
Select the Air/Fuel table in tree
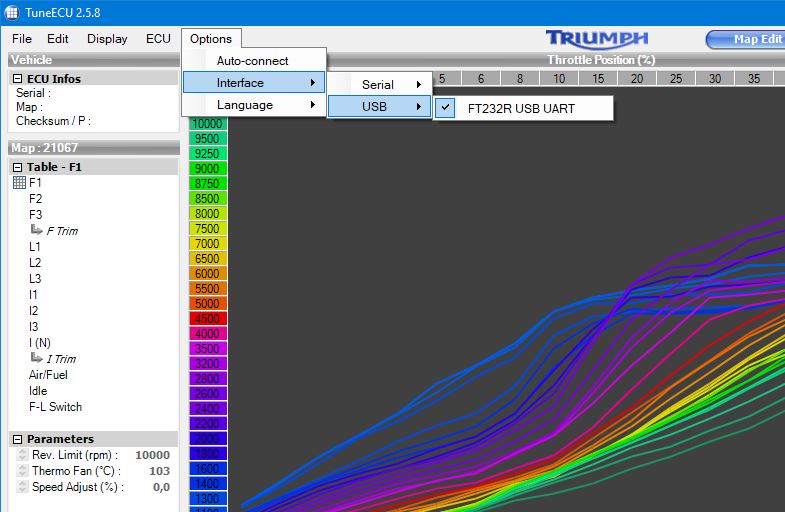(x=55, y=375)
